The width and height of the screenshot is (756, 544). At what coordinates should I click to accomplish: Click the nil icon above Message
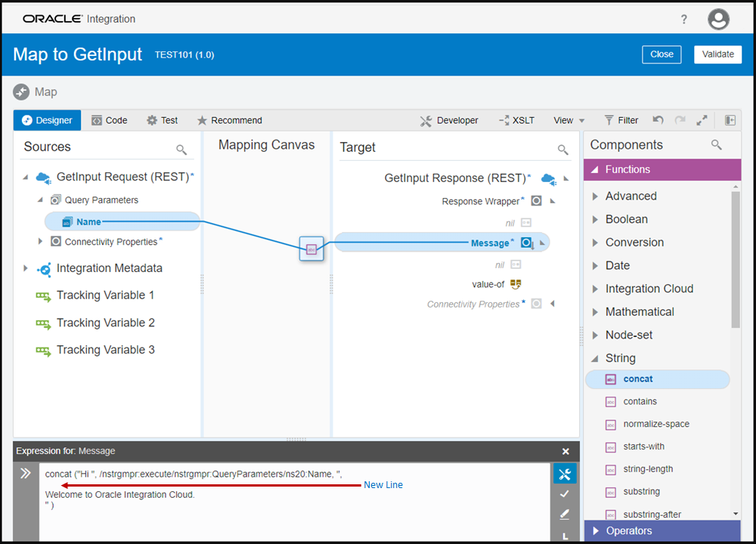pos(526,223)
